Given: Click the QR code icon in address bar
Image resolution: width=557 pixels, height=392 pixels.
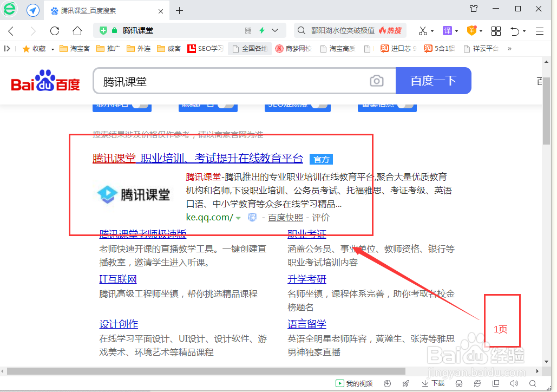Looking at the screenshot, I should pyautogui.click(x=248, y=30).
